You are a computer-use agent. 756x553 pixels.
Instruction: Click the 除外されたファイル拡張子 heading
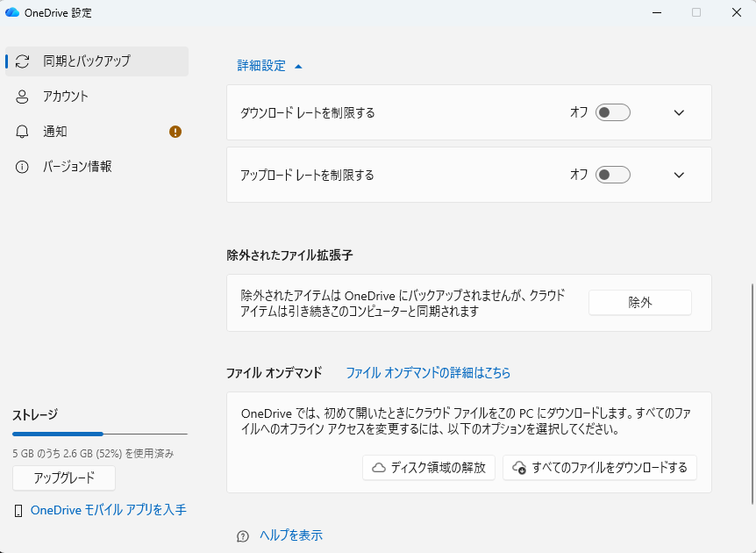[x=289, y=255]
